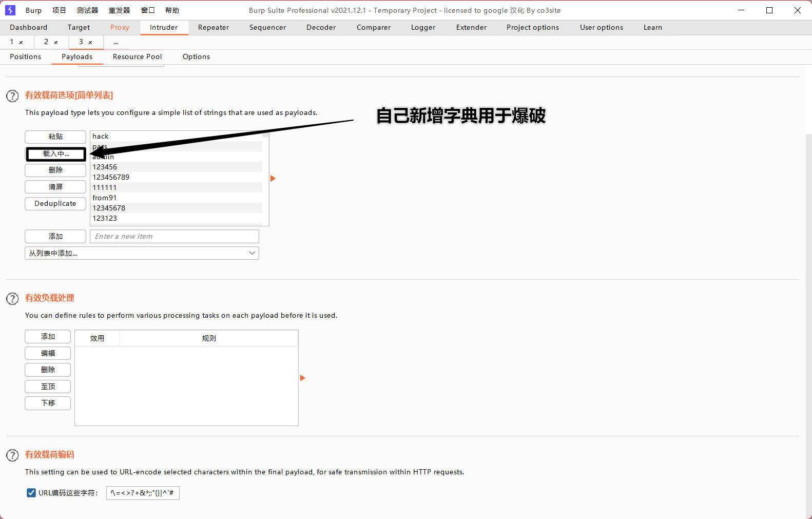Switch to the Decoder tab
The width and height of the screenshot is (812, 519).
pyautogui.click(x=321, y=27)
